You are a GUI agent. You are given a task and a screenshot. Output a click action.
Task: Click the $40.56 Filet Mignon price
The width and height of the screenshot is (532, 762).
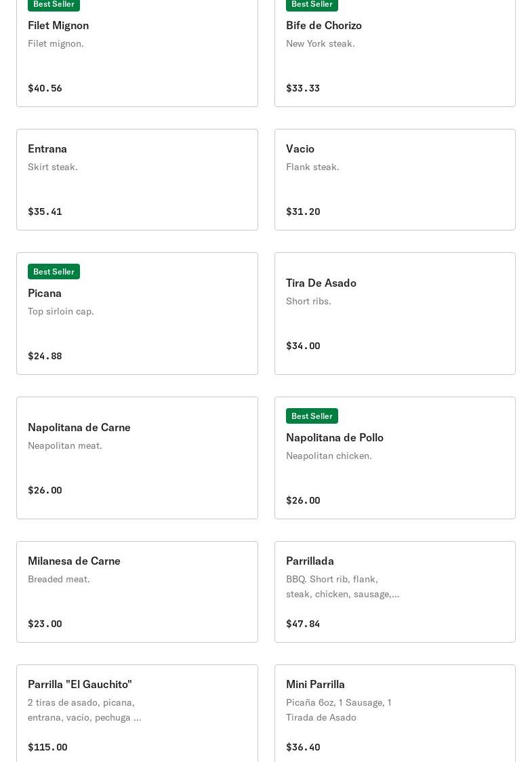pyautogui.click(x=45, y=88)
